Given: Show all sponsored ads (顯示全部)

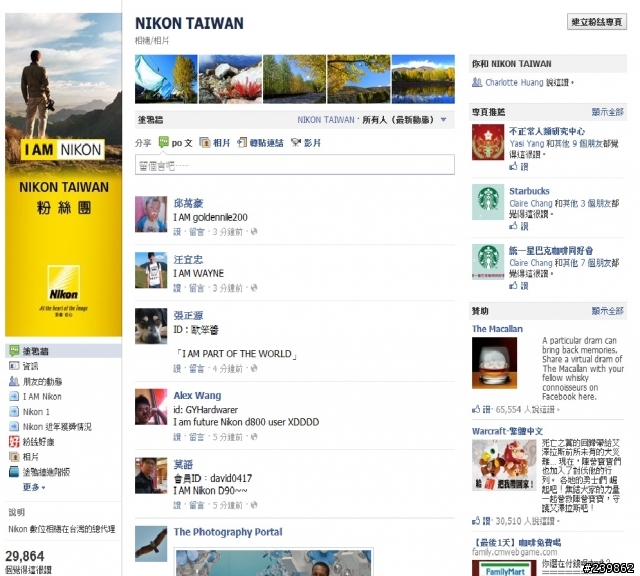Looking at the screenshot, I should point(607,311).
